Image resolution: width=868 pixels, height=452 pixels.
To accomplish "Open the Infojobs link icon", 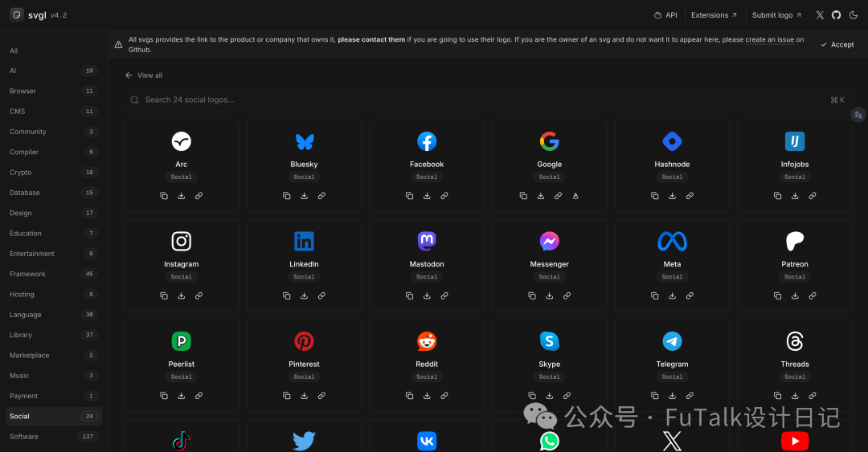I will point(813,196).
